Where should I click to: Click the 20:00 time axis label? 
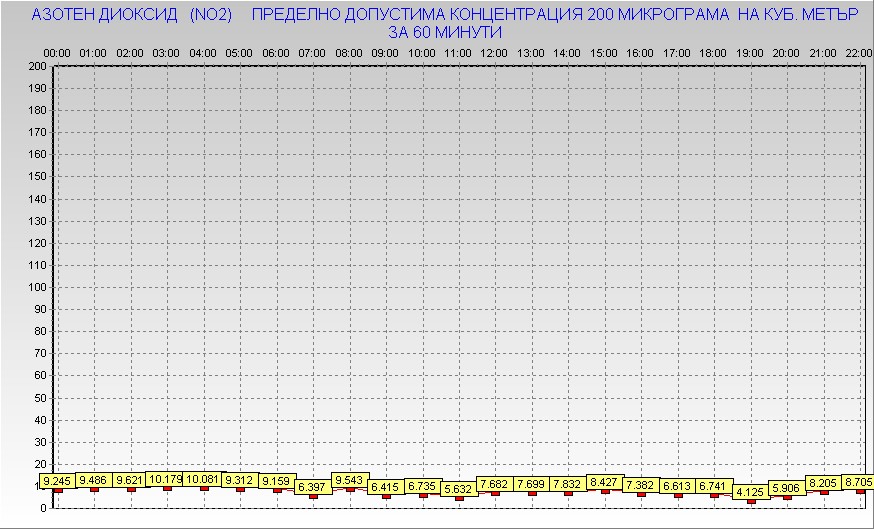pos(786,54)
